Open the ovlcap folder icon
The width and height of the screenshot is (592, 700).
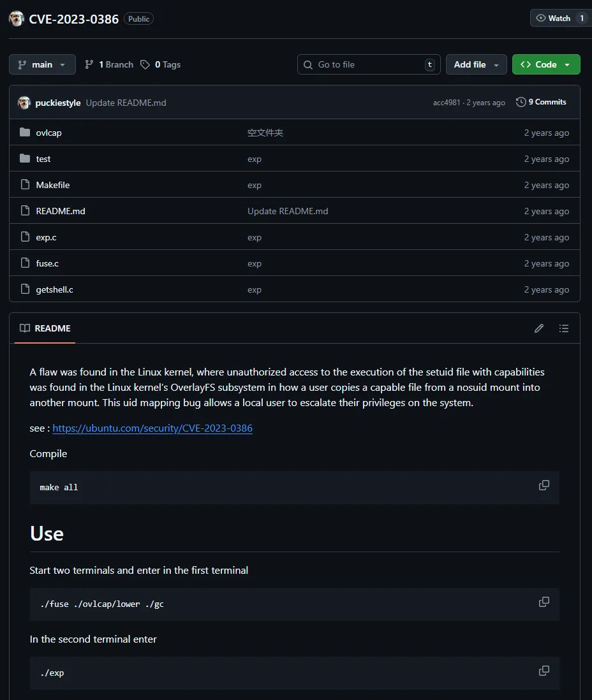(25, 133)
